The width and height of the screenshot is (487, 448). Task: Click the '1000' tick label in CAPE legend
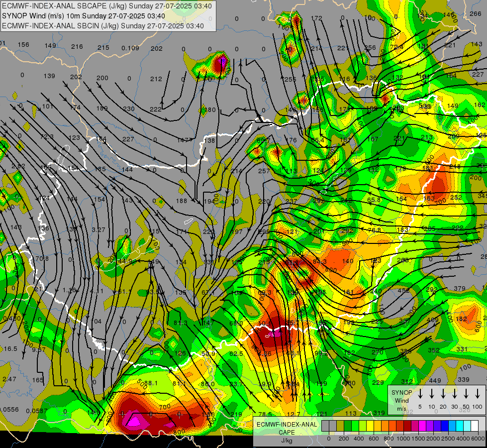(x=403, y=439)
